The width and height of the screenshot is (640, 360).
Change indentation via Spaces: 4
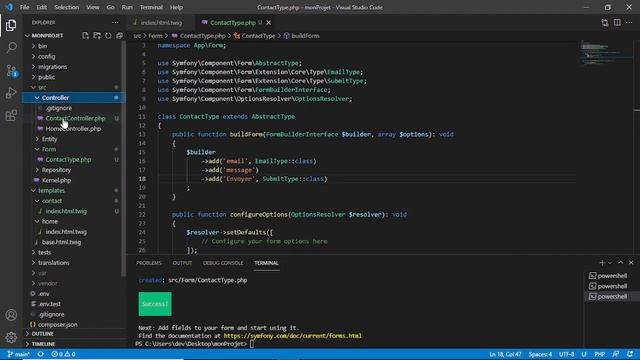[x=540, y=354]
